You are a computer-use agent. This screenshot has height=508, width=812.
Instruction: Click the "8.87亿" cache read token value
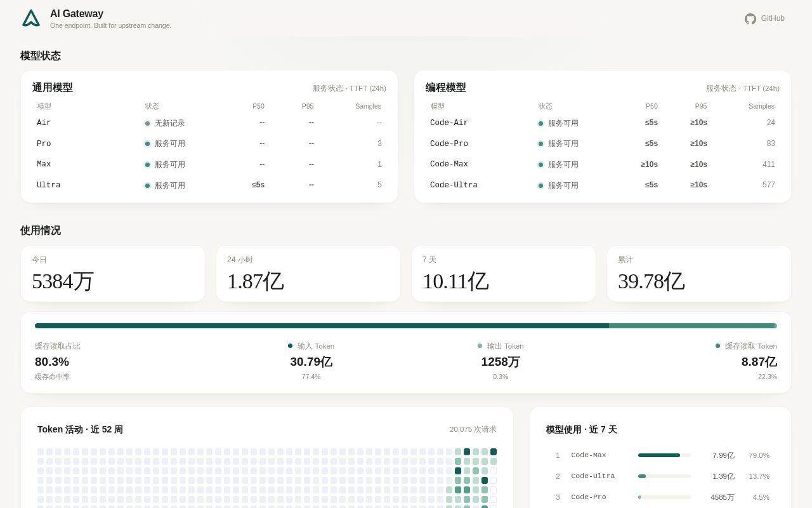pyautogui.click(x=759, y=362)
